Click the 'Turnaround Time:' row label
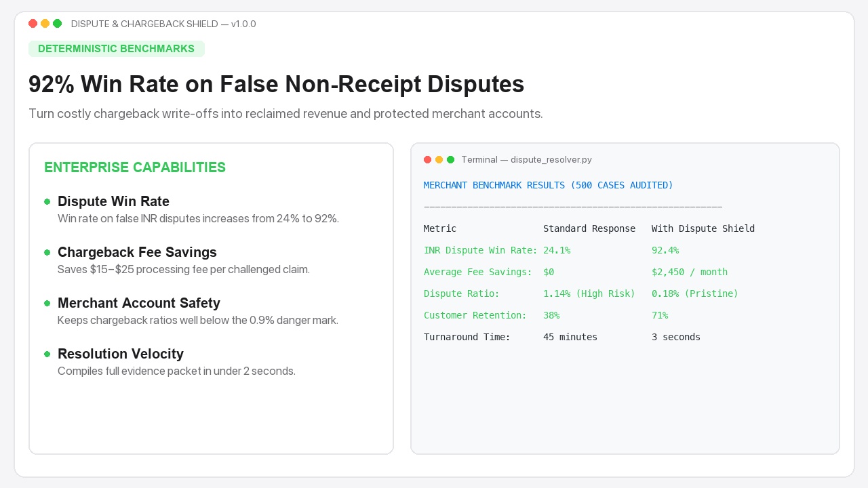This screenshot has width=868, height=488. (467, 337)
